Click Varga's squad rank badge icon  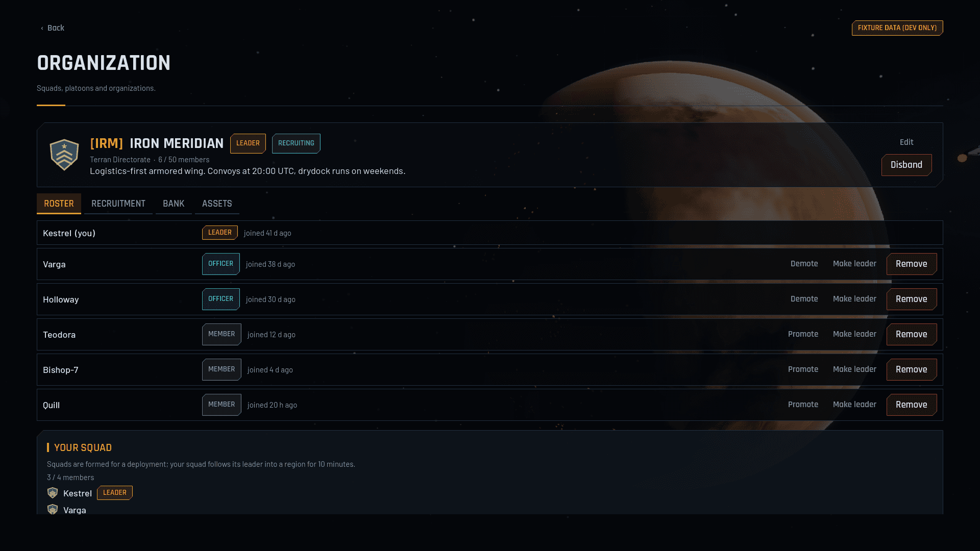[x=53, y=509]
